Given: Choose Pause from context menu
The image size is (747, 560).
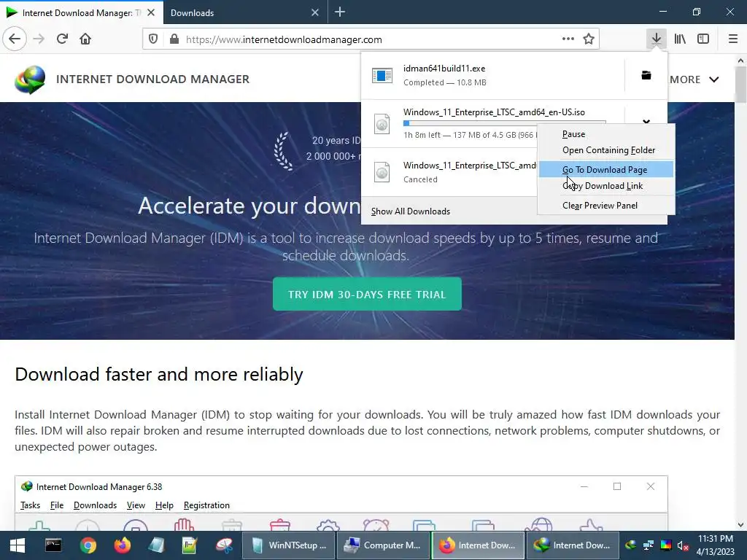Looking at the screenshot, I should 606,134.
